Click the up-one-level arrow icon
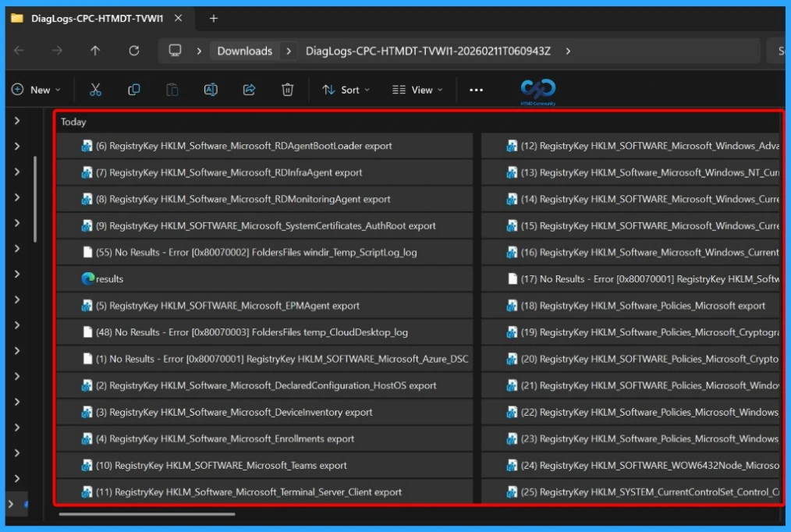 (95, 50)
